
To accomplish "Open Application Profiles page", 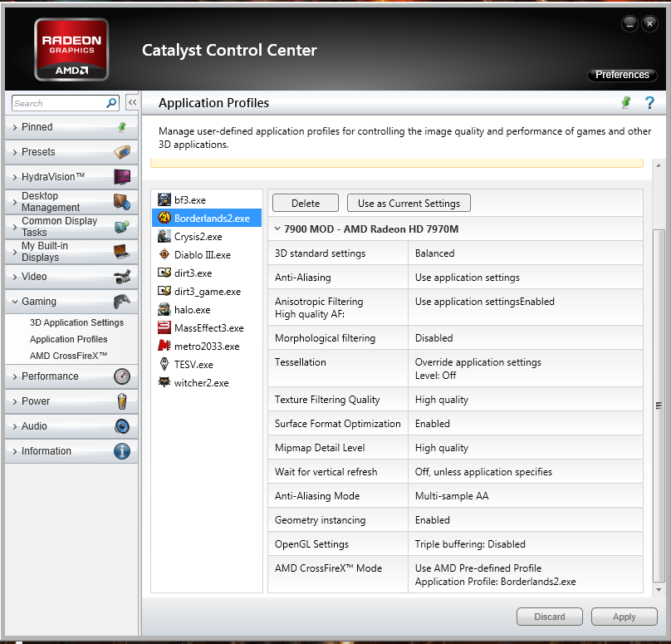I will coord(68,339).
